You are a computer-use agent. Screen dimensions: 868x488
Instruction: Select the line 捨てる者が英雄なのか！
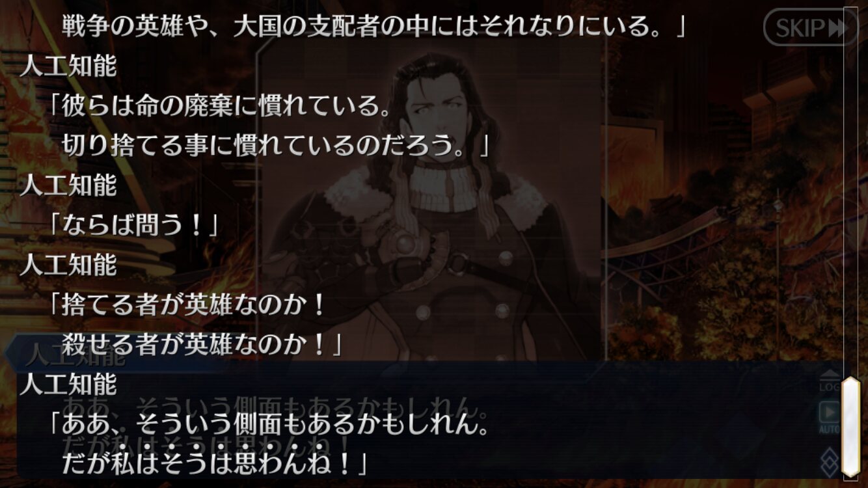coord(188,305)
